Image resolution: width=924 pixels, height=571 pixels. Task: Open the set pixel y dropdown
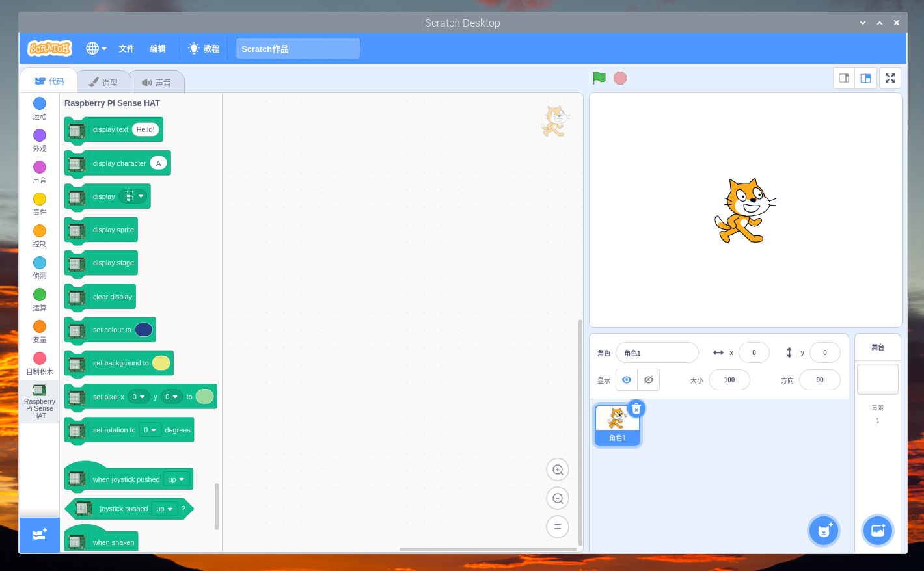[x=172, y=397]
